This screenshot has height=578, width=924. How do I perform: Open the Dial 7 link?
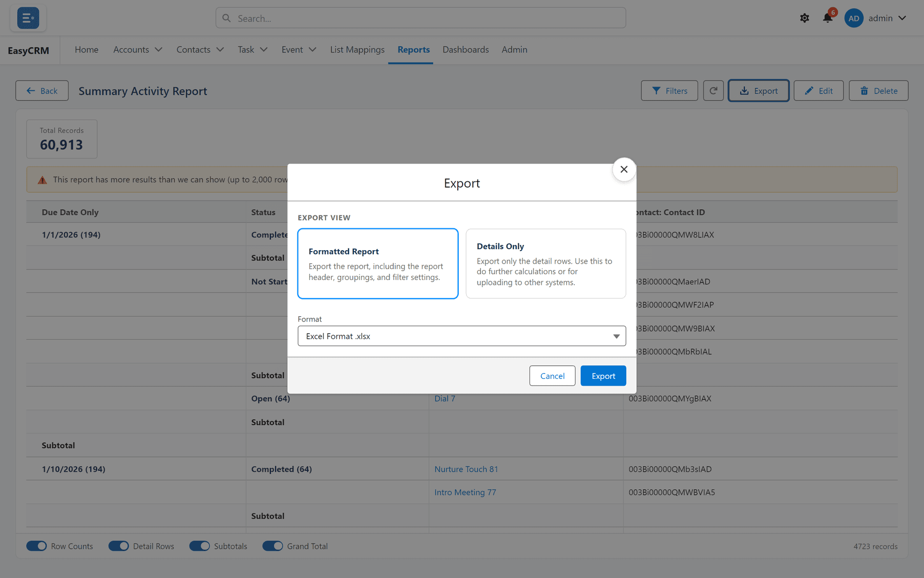(x=445, y=398)
